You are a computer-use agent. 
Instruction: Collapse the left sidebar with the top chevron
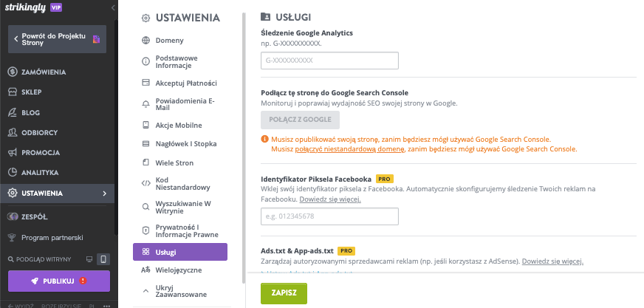pyautogui.click(x=113, y=7)
